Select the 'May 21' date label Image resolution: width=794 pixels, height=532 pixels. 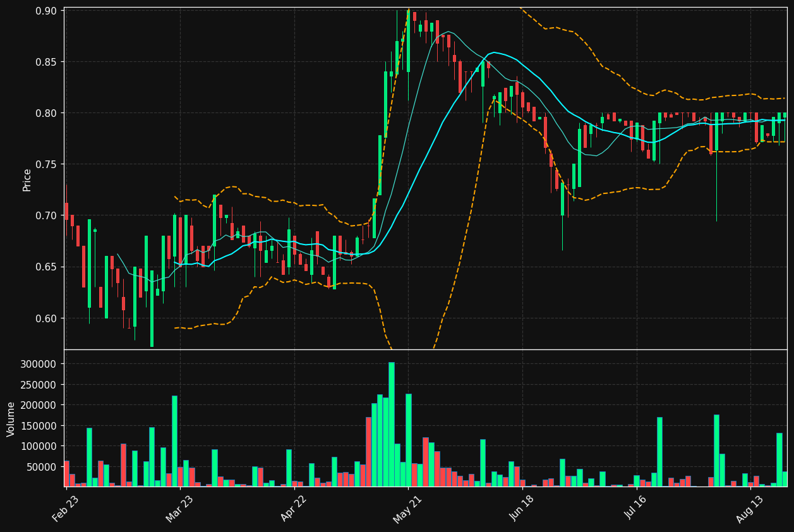pos(407,508)
